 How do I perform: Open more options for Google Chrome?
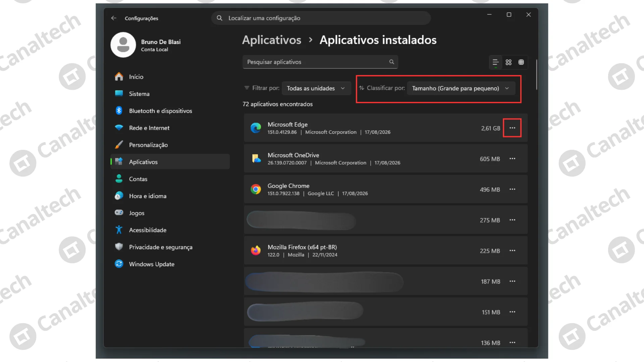coord(512,189)
